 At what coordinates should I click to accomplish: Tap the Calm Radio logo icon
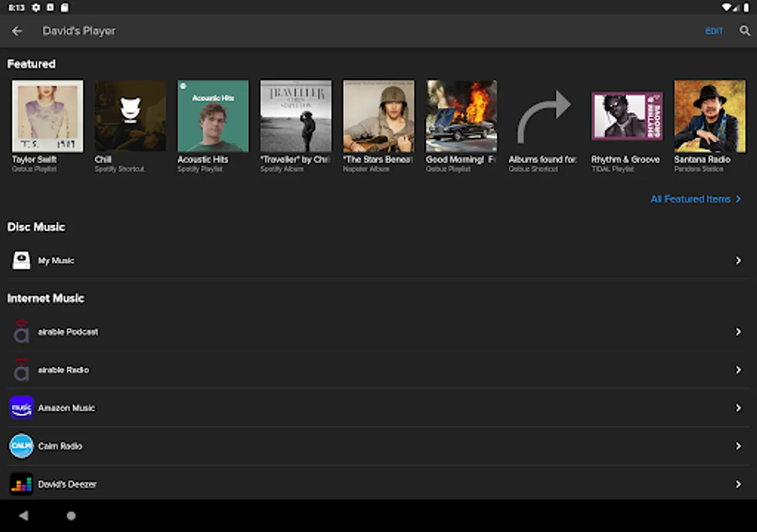(x=21, y=446)
